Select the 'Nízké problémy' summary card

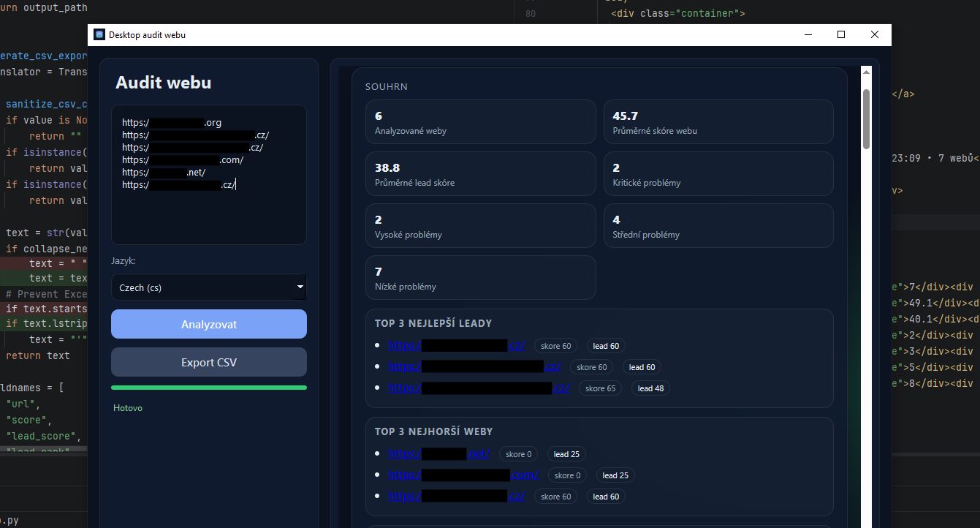point(481,278)
